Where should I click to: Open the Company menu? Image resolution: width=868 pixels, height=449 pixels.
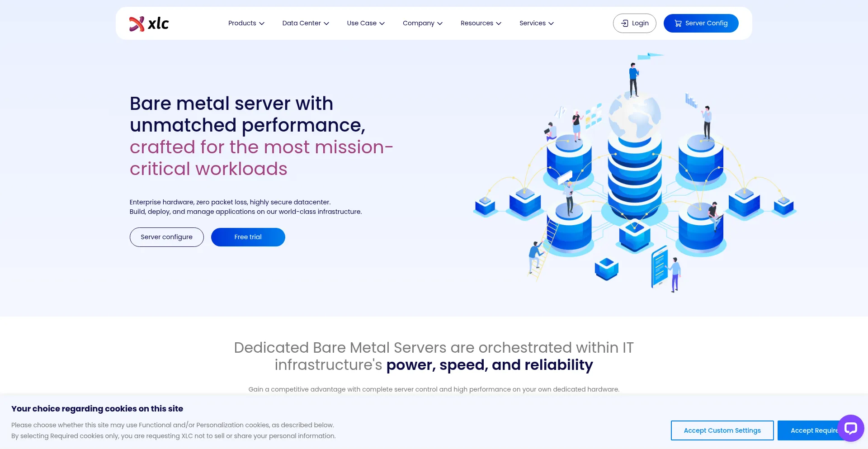(x=422, y=24)
